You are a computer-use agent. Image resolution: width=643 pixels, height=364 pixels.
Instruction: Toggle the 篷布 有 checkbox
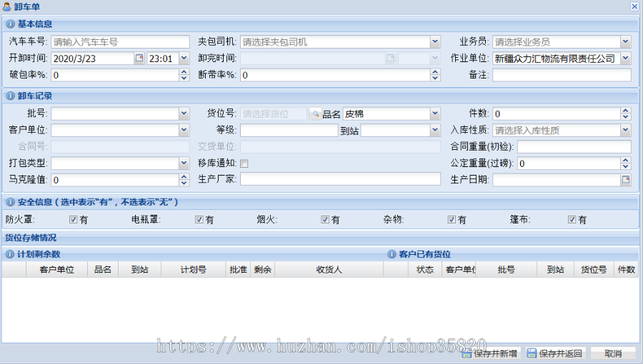pos(572,219)
